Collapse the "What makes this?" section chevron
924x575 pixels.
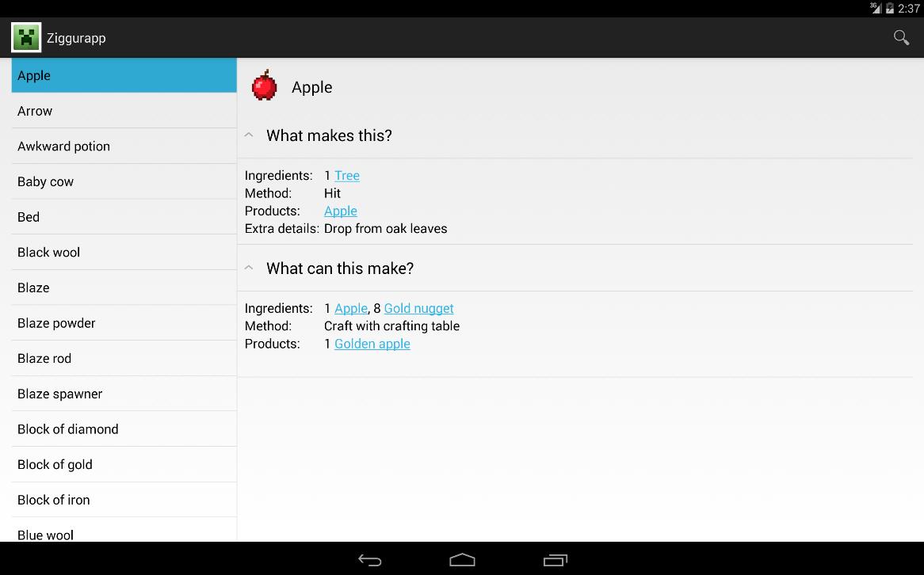(249, 135)
